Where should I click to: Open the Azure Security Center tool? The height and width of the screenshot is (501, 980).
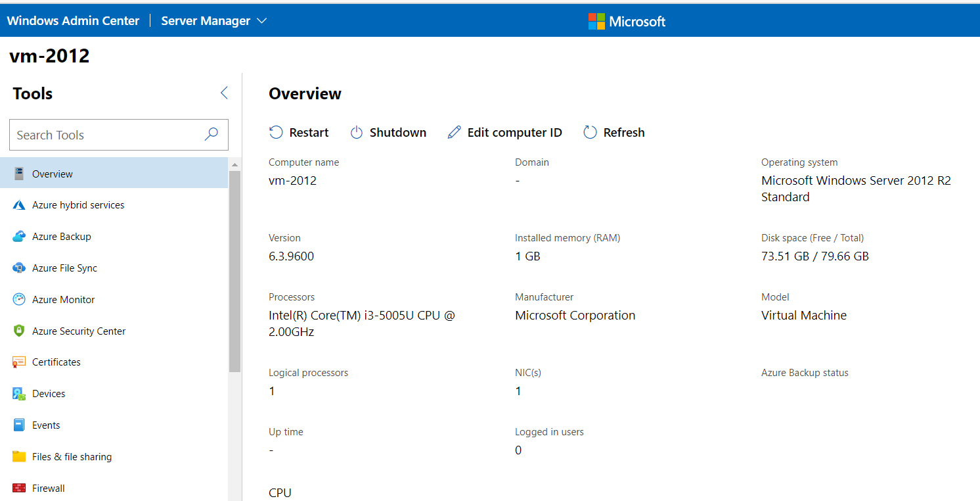[x=114, y=331]
